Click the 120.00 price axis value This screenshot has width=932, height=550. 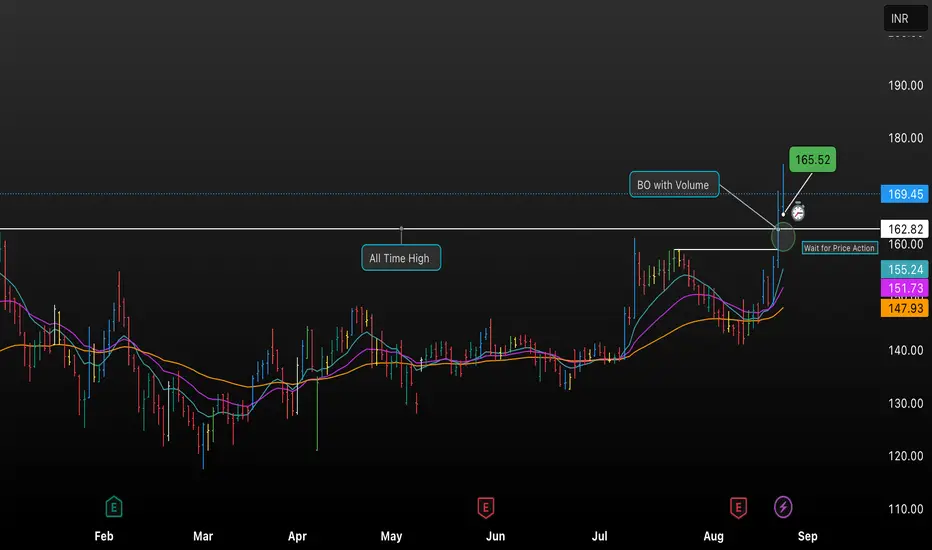pos(905,456)
